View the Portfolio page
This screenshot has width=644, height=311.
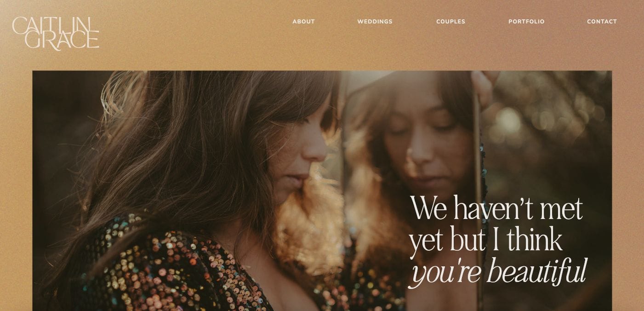point(526,22)
